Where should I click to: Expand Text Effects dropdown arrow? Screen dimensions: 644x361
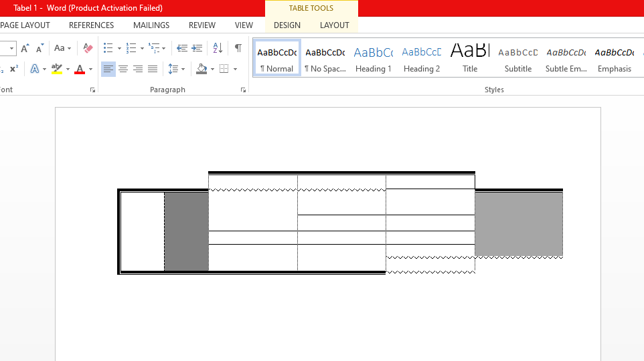44,69
